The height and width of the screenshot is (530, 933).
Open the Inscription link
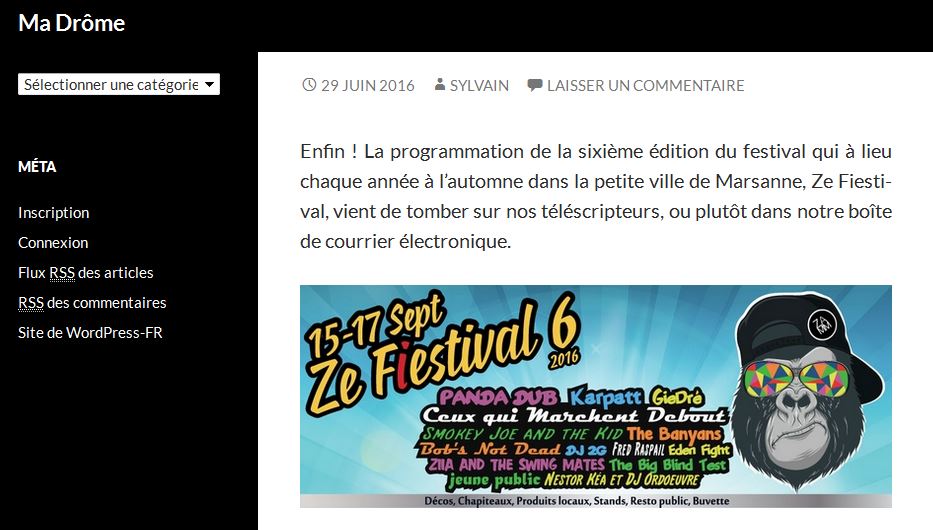click(x=54, y=213)
